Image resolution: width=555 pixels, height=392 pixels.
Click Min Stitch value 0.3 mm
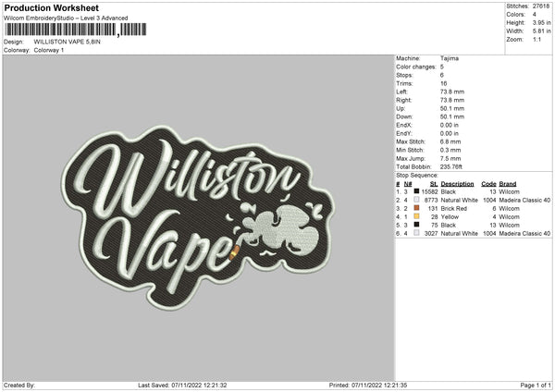tap(450, 150)
